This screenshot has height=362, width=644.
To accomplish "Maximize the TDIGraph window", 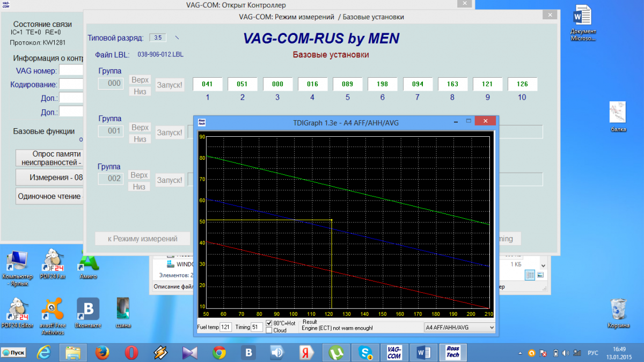I will click(x=468, y=121).
